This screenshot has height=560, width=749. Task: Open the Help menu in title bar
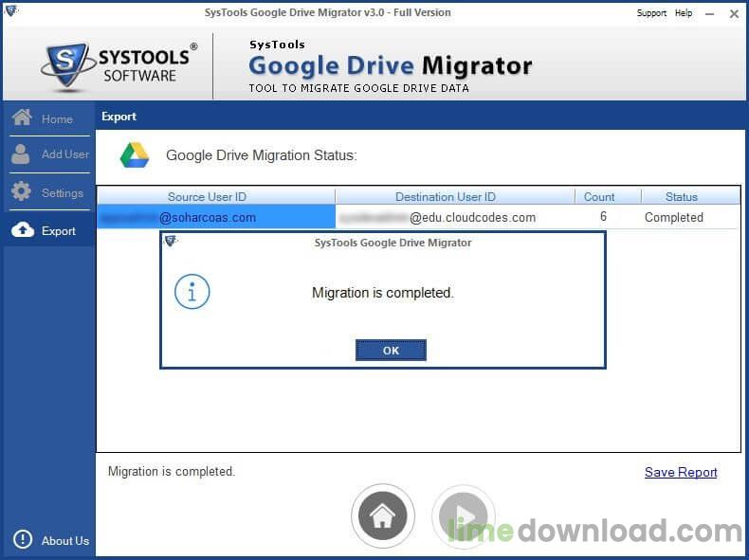tap(684, 13)
